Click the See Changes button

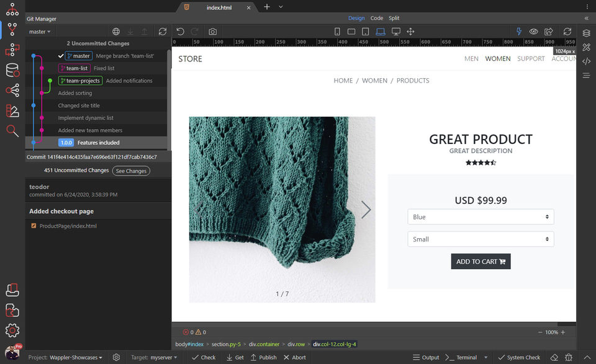point(131,171)
